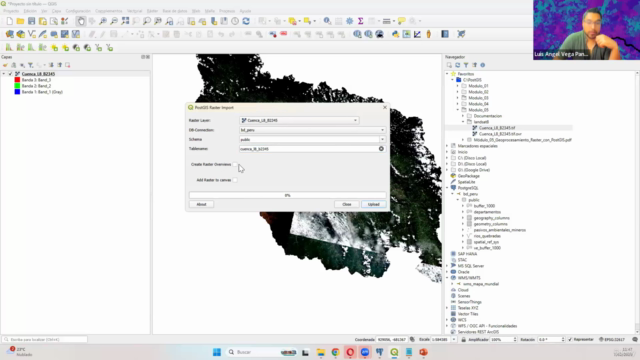
Task: Open the Vectorial menu
Action: tap(135, 11)
